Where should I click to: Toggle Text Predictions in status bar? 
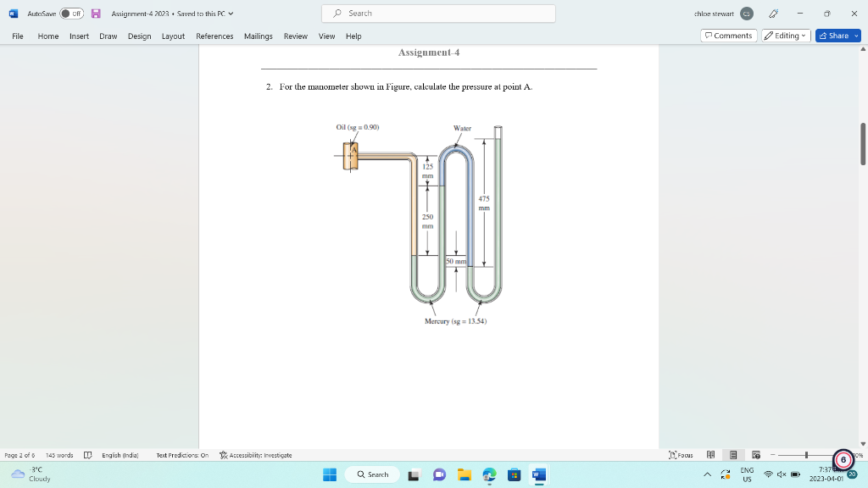[x=181, y=455]
